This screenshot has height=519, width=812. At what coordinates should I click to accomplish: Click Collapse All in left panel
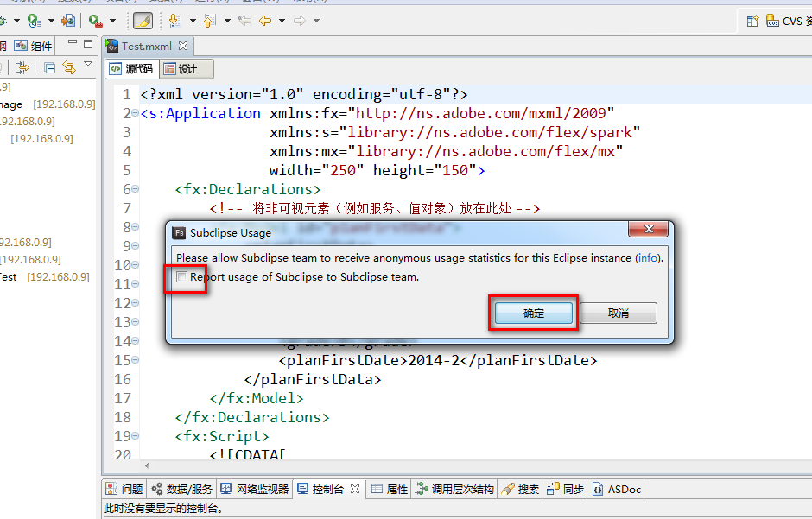click(x=50, y=67)
